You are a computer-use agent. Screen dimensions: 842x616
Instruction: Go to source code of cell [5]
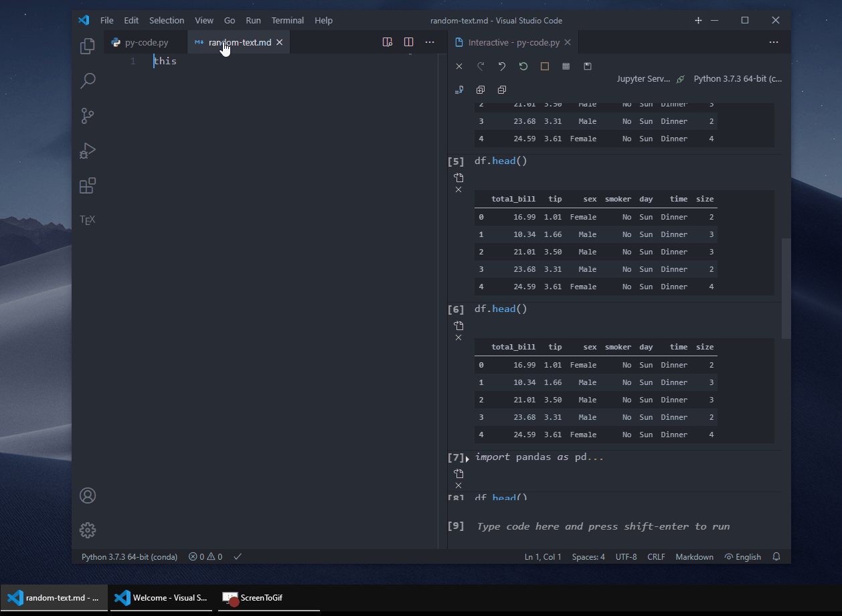(458, 177)
